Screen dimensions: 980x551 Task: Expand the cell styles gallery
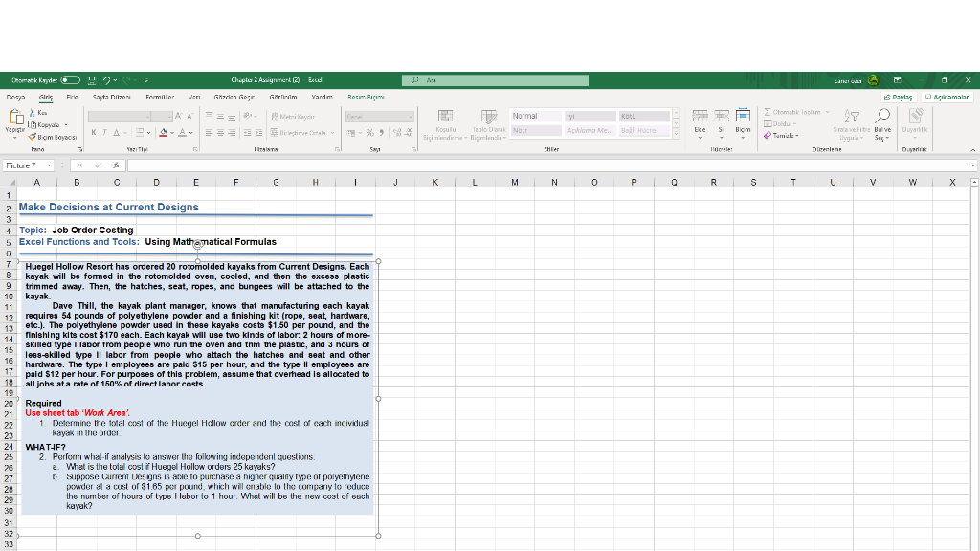[x=677, y=134]
